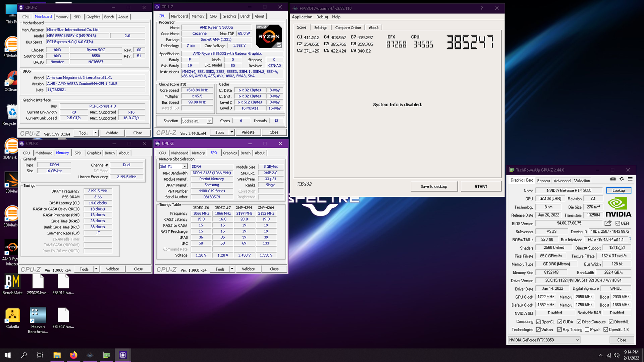
Task: Open the Catzilla desktop shortcut
Action: (x=12, y=318)
